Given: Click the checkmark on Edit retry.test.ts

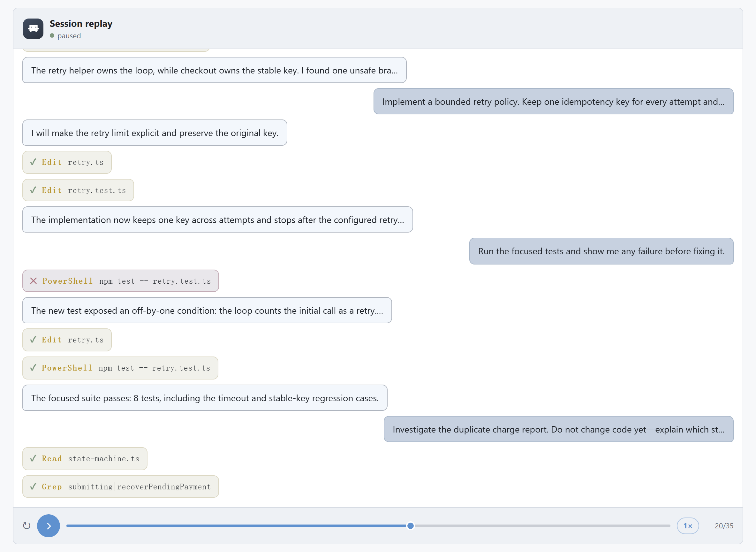Looking at the screenshot, I should coord(33,190).
